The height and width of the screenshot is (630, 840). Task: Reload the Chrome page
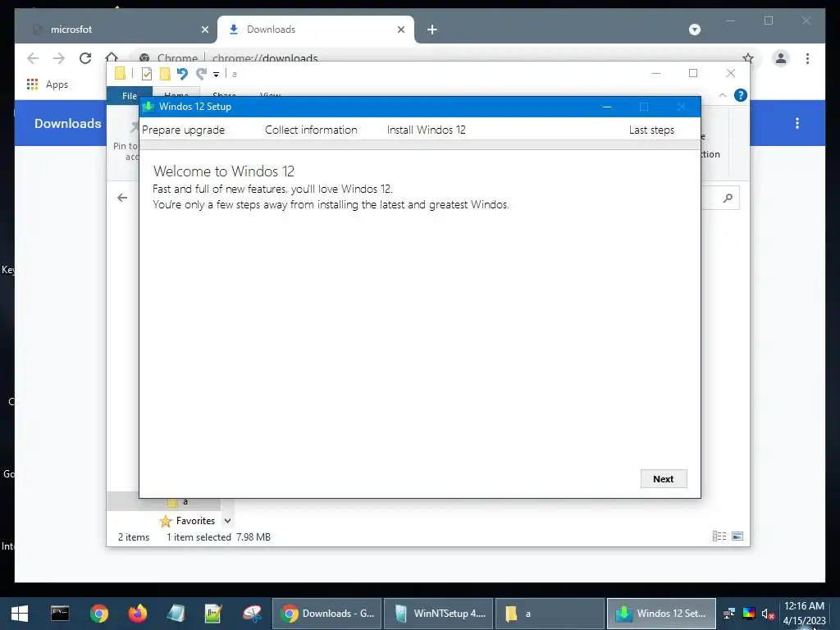(x=85, y=58)
